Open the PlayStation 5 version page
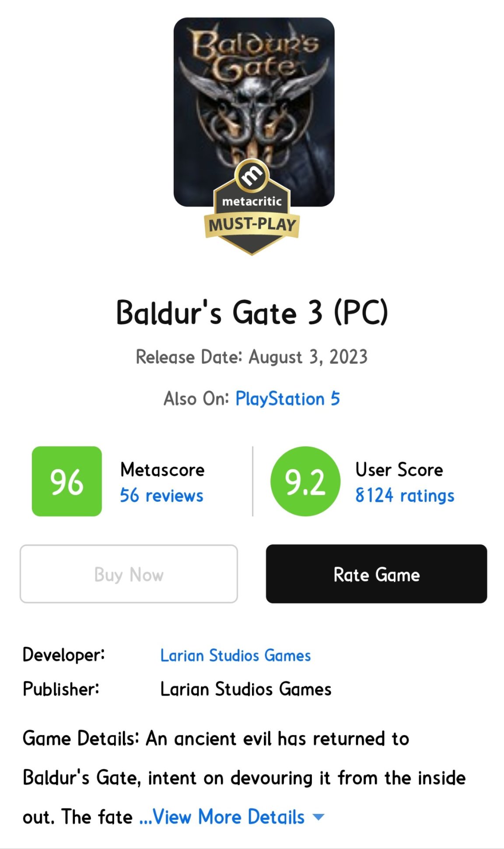 [287, 399]
